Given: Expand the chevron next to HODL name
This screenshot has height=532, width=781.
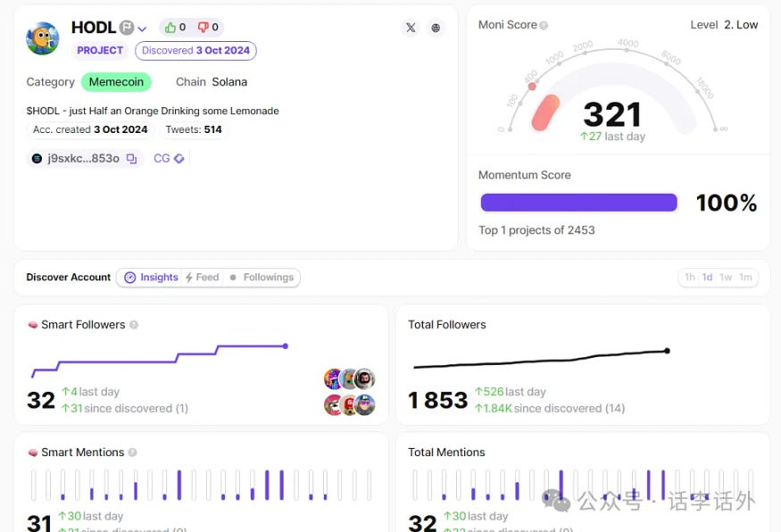Looking at the screenshot, I should click(x=142, y=29).
